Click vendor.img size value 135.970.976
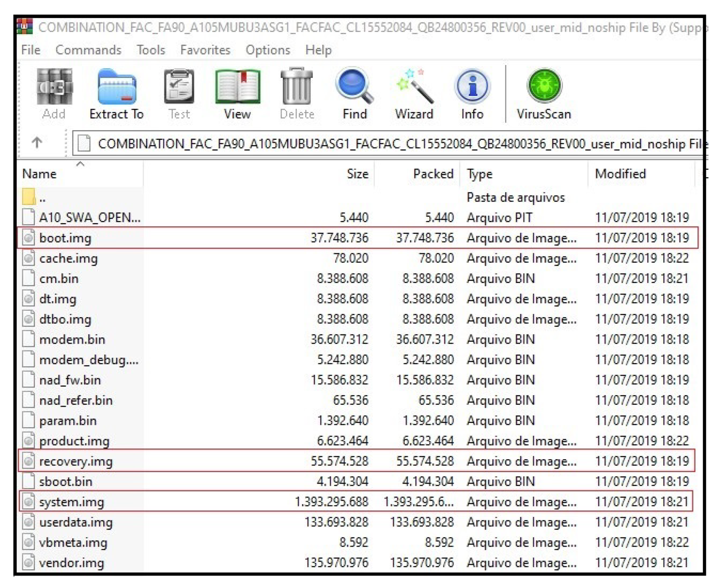This screenshot has width=719, height=588. click(336, 563)
